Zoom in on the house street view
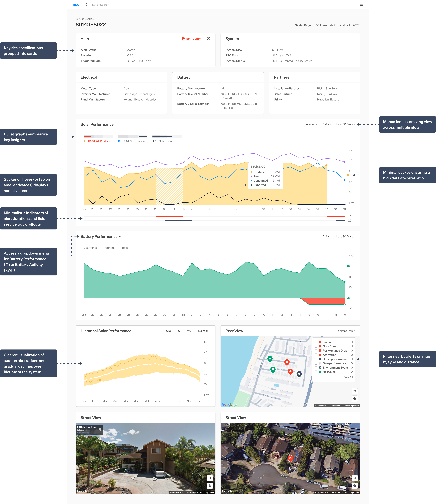This screenshot has height=504, width=436. [x=210, y=478]
